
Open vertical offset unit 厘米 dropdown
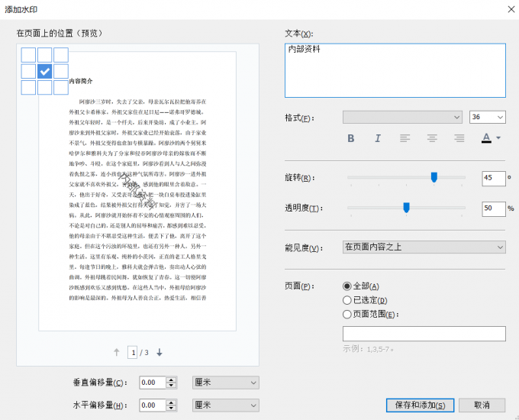(x=224, y=383)
